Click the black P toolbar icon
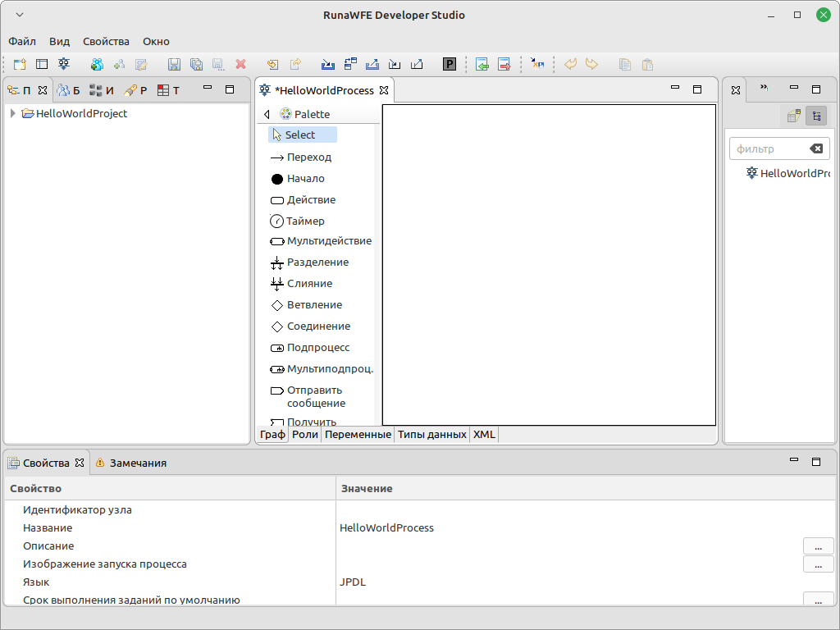The width and height of the screenshot is (840, 630). pyautogui.click(x=449, y=64)
